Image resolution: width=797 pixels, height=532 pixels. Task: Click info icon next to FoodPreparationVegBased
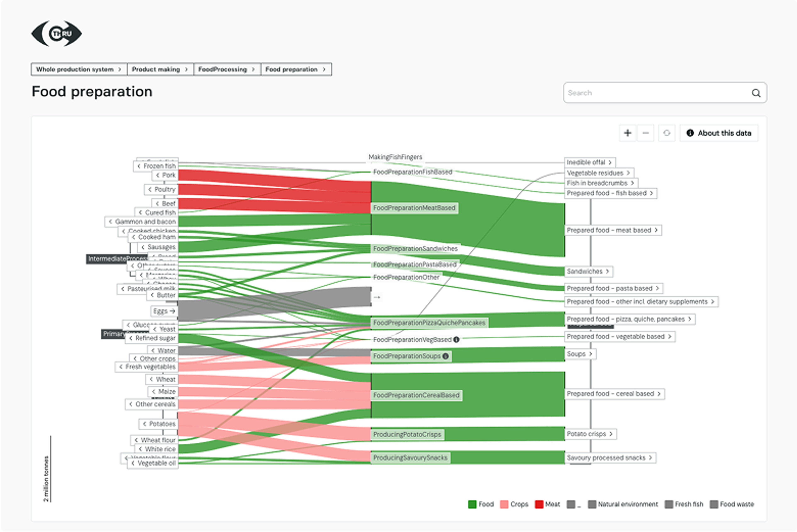pyautogui.click(x=456, y=339)
